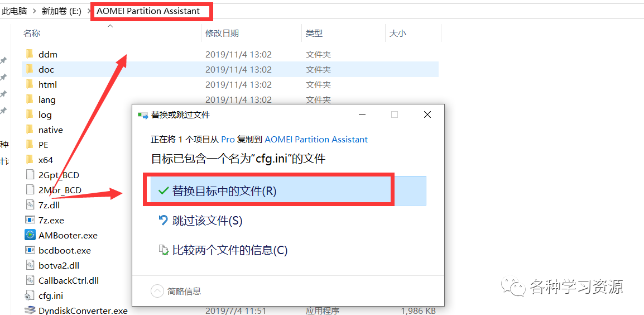Select the x64 folder name
This screenshot has height=315, width=644.
click(x=46, y=160)
